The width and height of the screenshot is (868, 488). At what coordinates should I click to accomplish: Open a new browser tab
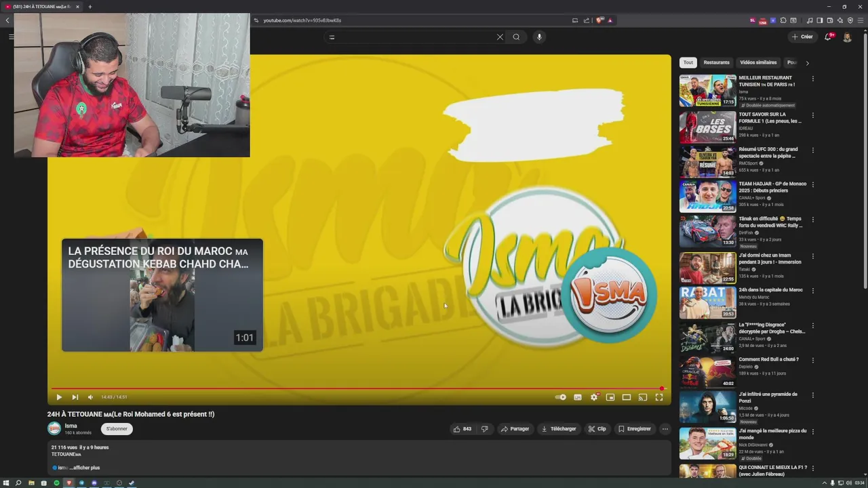tap(90, 7)
